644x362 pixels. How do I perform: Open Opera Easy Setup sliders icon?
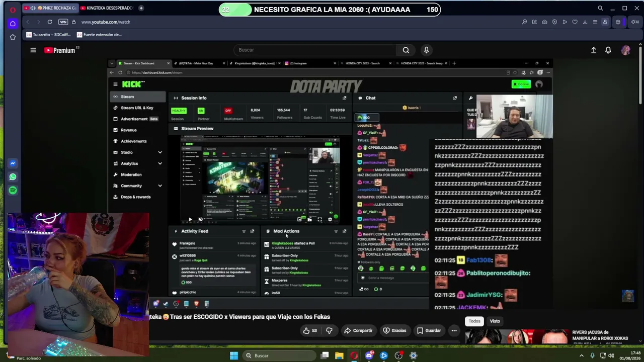coord(595,22)
